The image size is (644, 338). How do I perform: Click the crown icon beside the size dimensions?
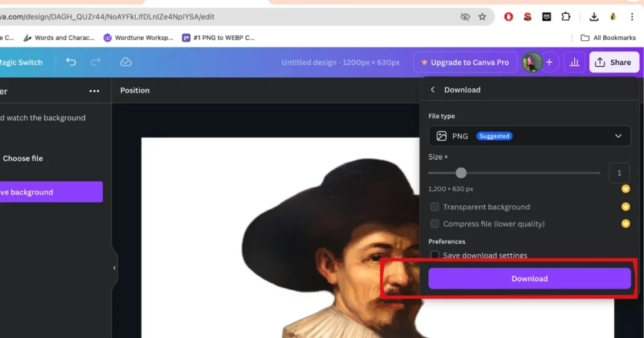point(626,188)
